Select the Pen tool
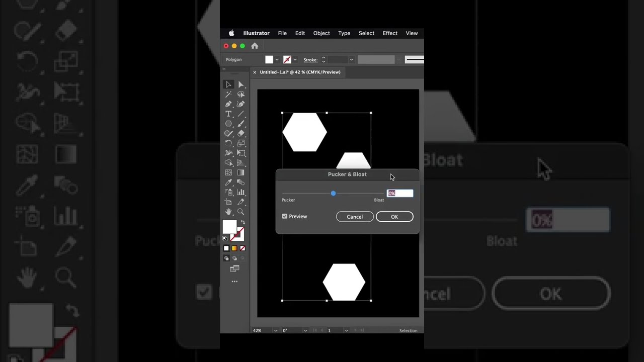 click(228, 104)
